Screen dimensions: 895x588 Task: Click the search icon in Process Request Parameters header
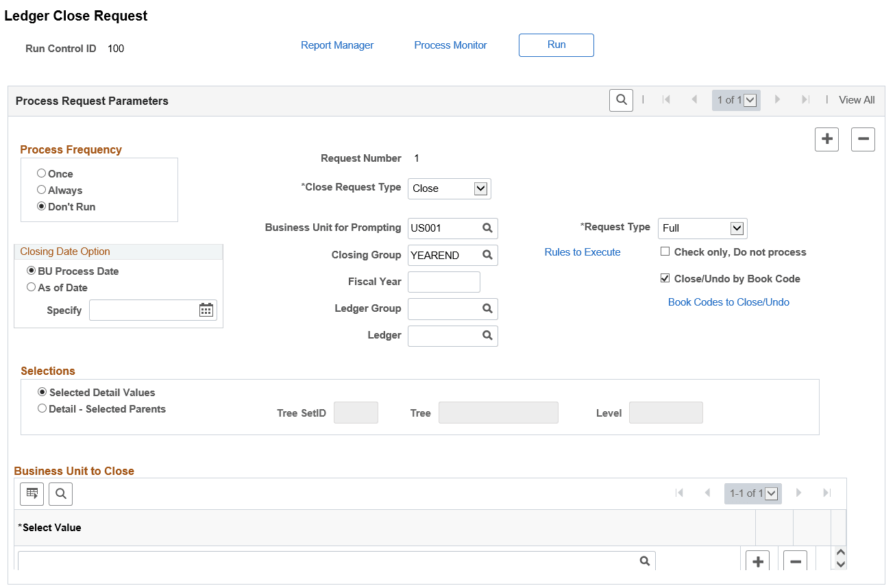621,100
